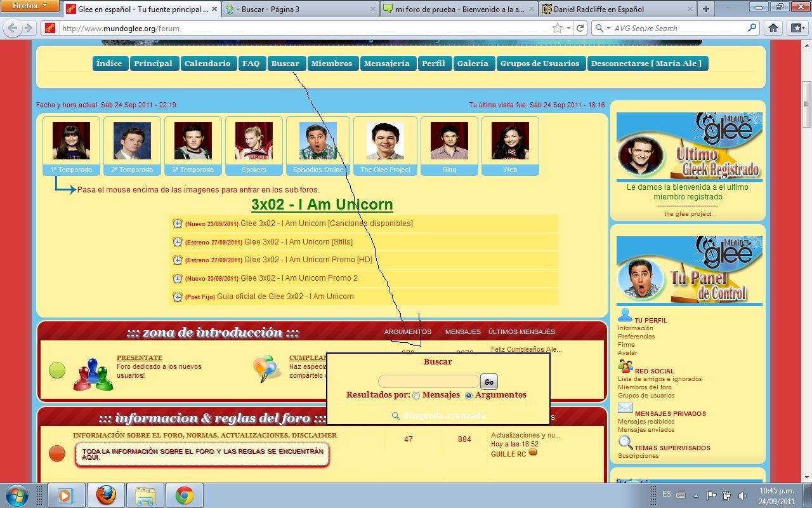The width and height of the screenshot is (812, 508).
Task: Open the Blog thumbnail
Action: point(449,145)
